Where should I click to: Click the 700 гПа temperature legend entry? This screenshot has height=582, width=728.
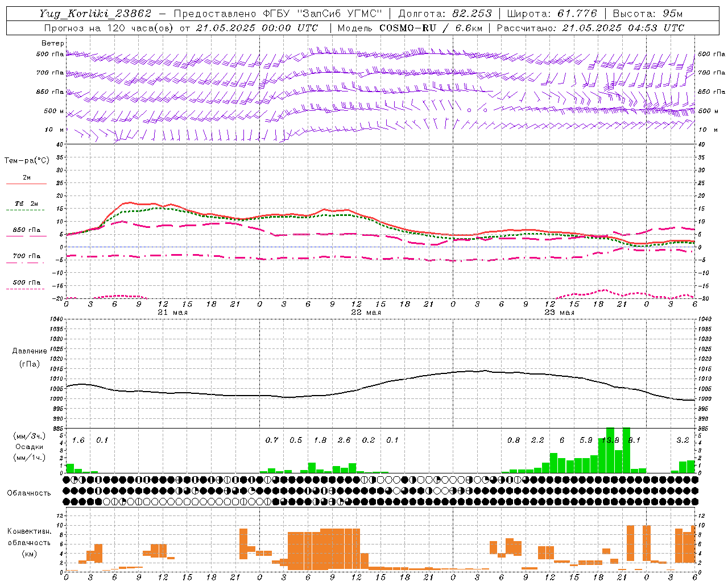26,256
